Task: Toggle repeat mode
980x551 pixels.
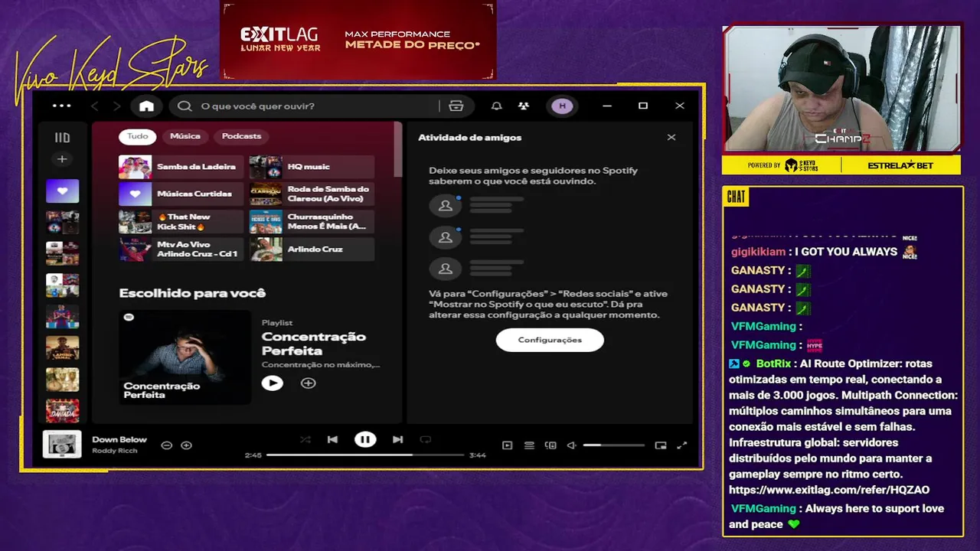Action: [426, 439]
